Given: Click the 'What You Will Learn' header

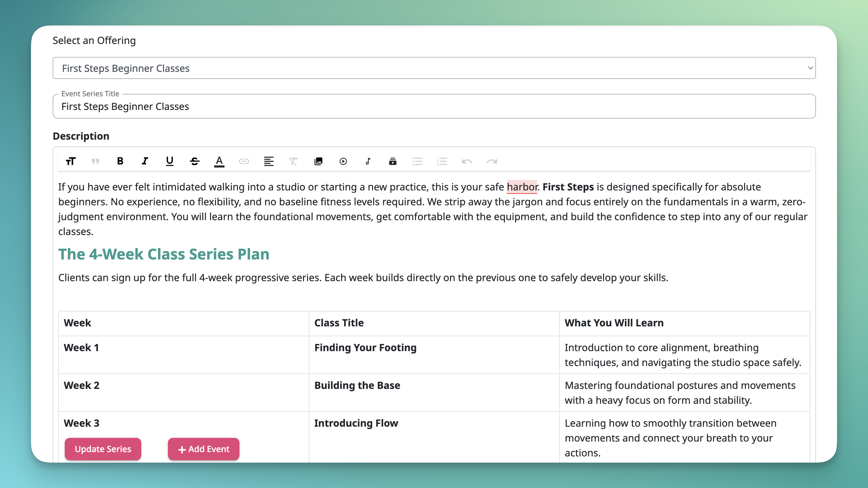Looking at the screenshot, I should tap(684, 323).
